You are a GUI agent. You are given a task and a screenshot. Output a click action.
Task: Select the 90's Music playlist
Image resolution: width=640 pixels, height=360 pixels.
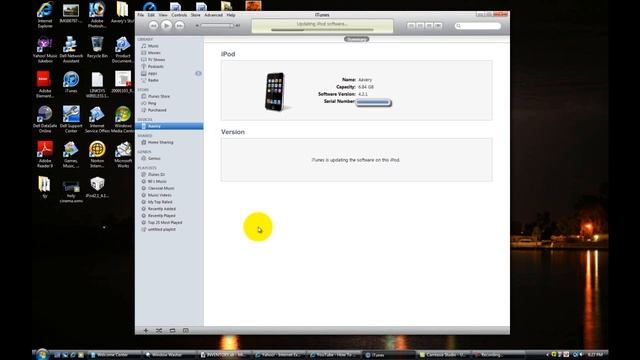157,181
